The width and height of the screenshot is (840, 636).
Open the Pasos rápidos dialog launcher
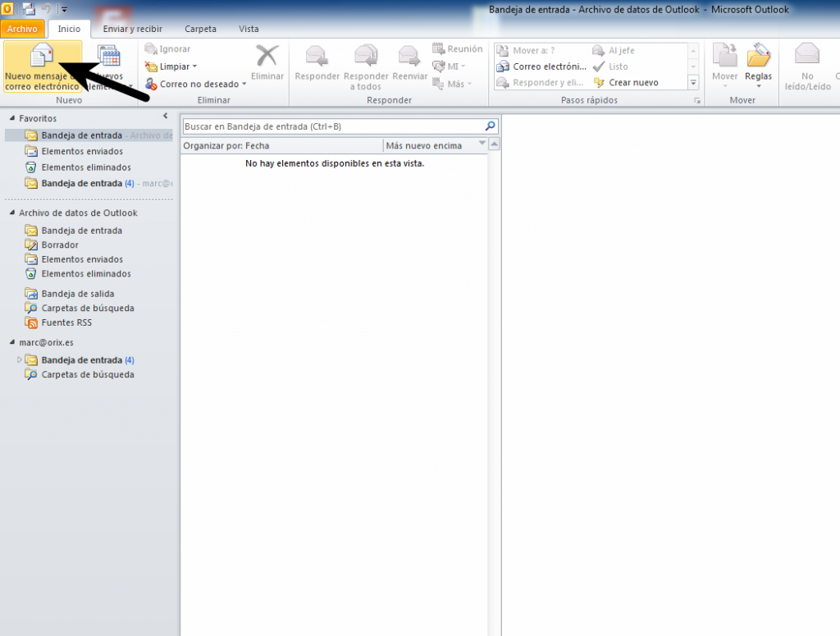tap(697, 101)
